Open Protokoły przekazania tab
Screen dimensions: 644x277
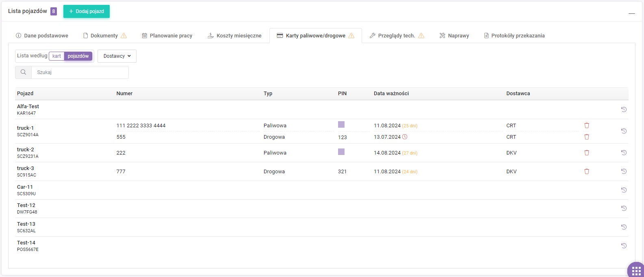tap(514, 35)
